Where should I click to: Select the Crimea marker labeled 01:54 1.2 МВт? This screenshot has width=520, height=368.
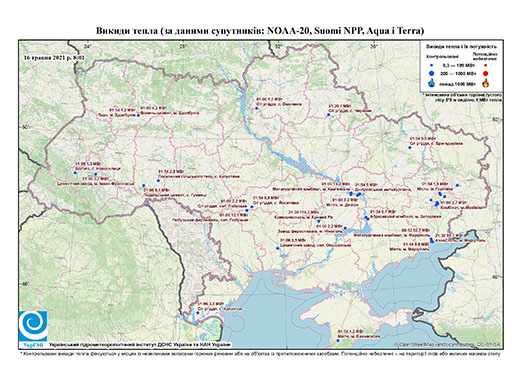[x=338, y=340]
